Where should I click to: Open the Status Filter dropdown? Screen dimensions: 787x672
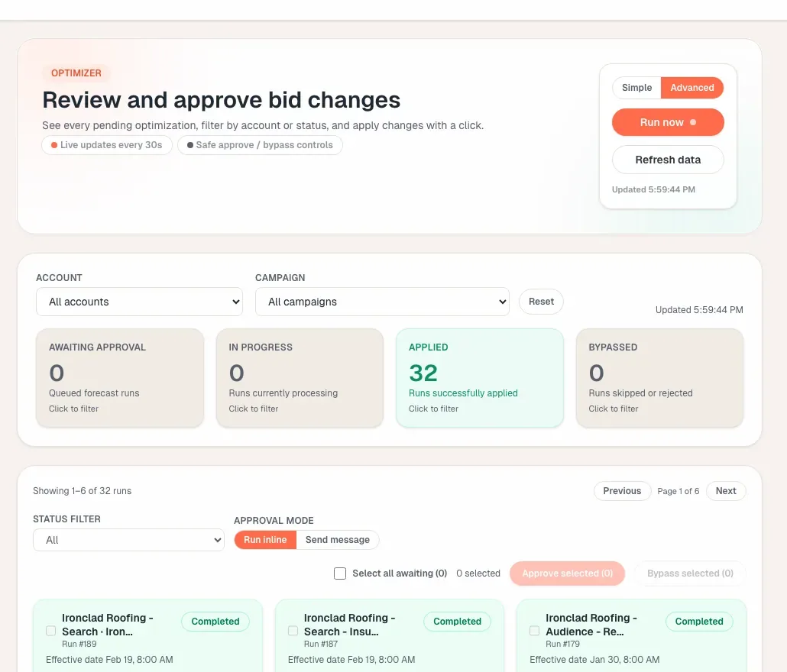[128, 540]
